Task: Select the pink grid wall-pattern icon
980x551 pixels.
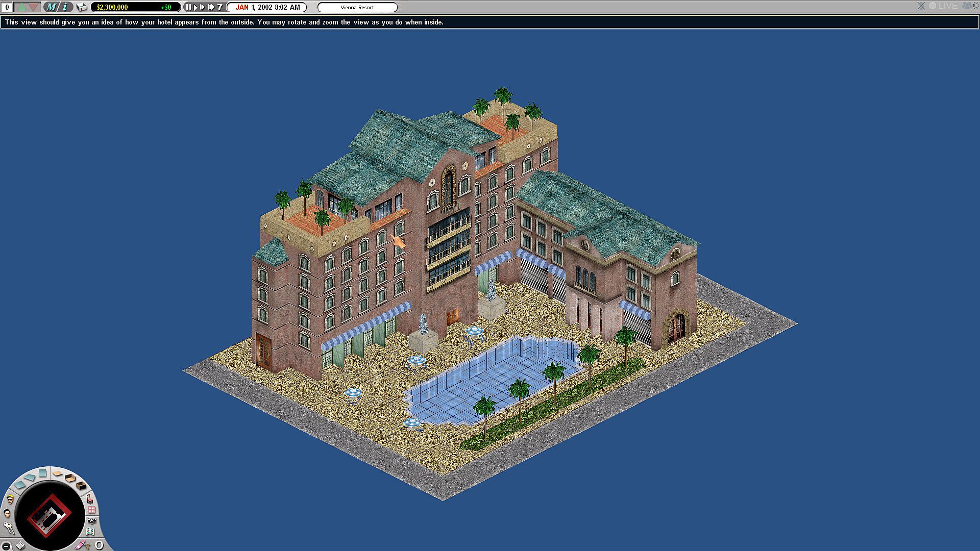Action: tap(91, 509)
